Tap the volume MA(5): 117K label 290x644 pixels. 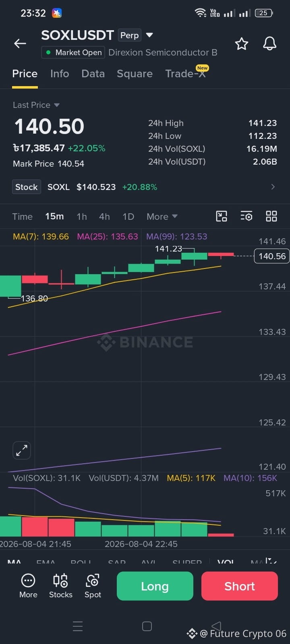coord(191,478)
